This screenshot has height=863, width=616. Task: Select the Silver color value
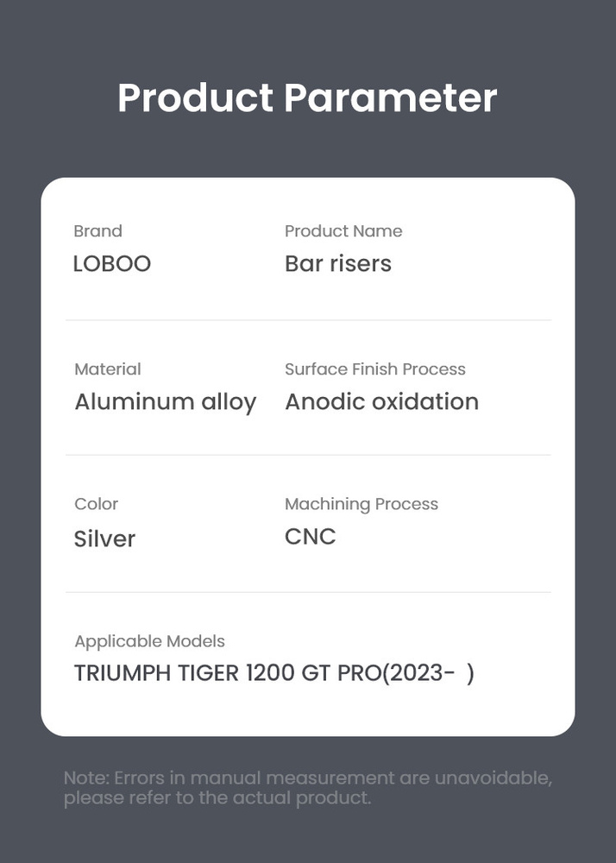click(104, 539)
